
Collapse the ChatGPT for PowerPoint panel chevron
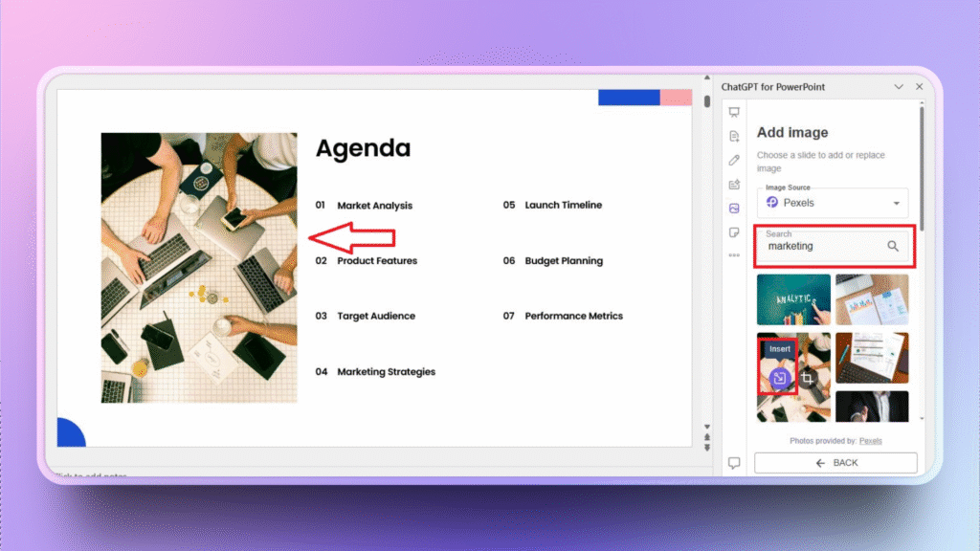(x=899, y=86)
